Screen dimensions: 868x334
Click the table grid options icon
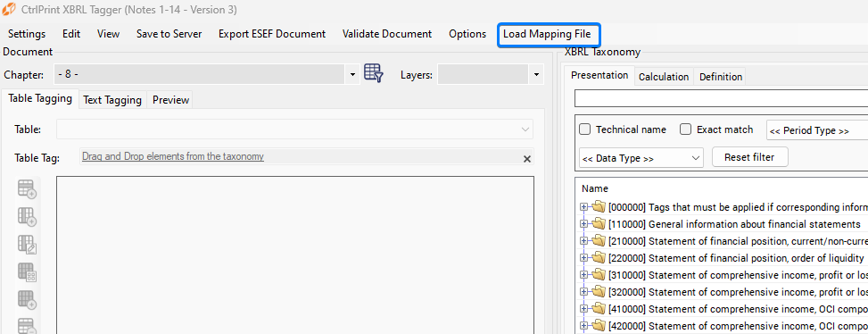[27, 272]
